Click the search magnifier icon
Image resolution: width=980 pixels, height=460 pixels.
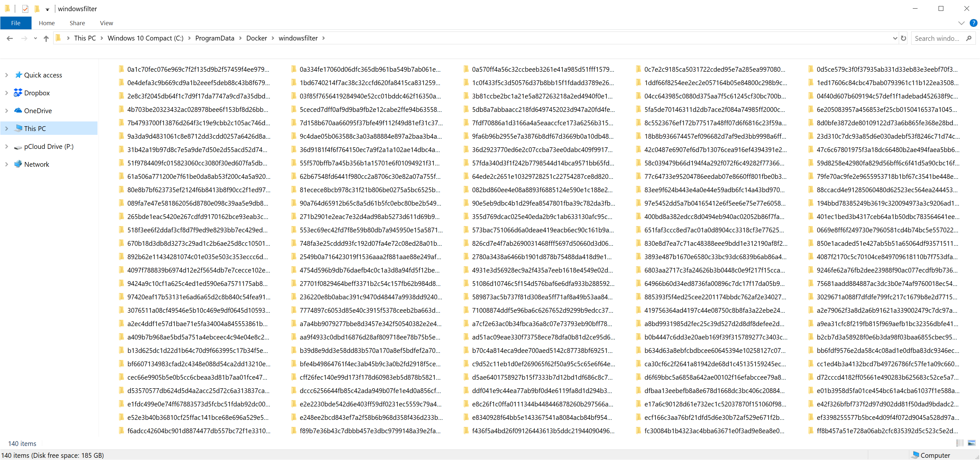[x=969, y=38]
